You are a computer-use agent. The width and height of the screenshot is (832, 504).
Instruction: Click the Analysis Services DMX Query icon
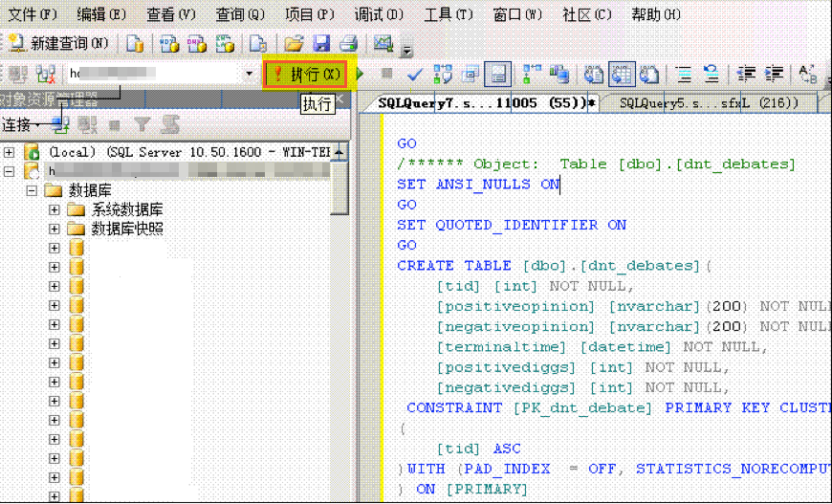click(x=197, y=43)
